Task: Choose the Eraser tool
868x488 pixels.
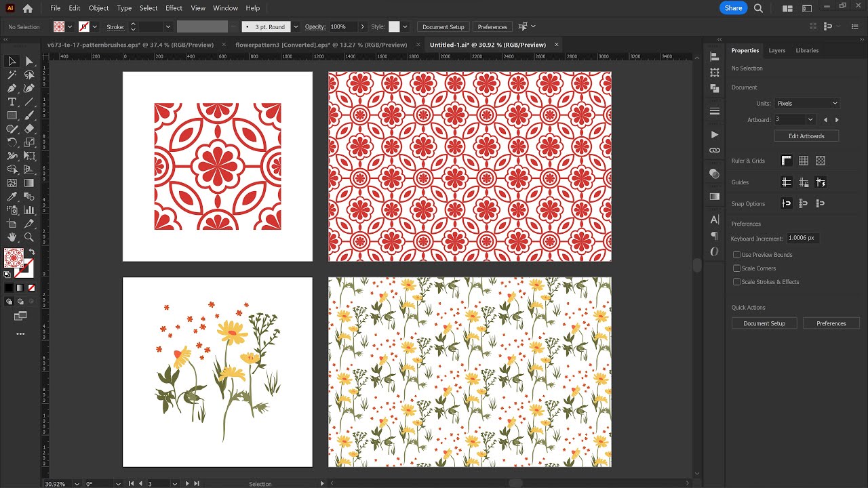Action: 29,129
